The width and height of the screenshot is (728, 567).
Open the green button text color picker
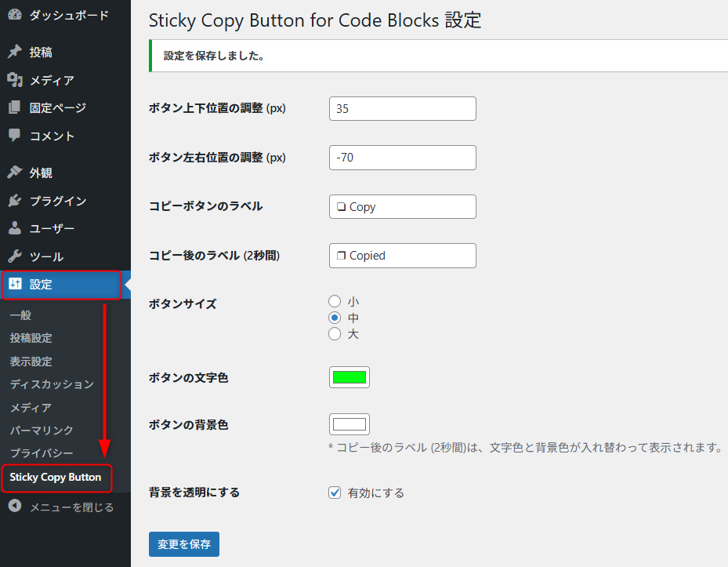point(350,377)
